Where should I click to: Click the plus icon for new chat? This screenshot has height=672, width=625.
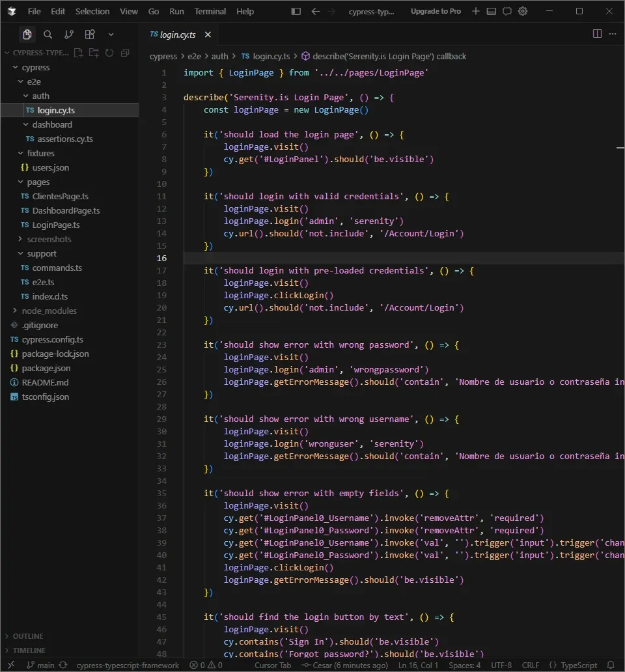tap(475, 11)
